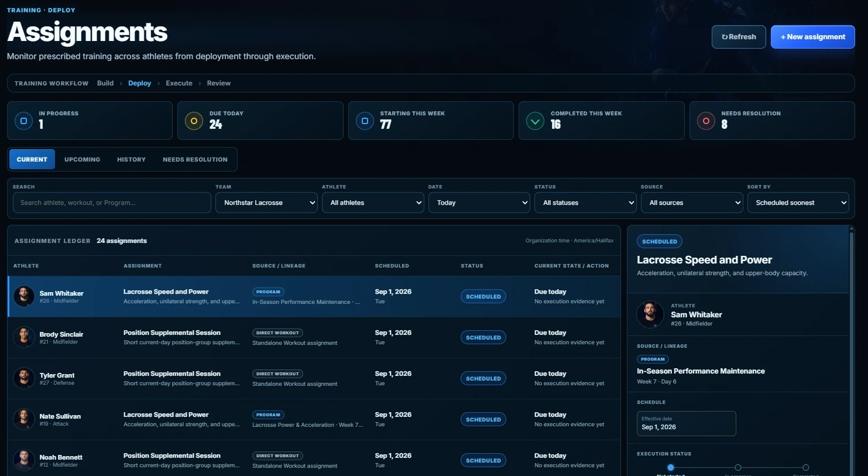Viewport: 868px width, 476px height.
Task: Click the Refresh button
Action: 739,37
